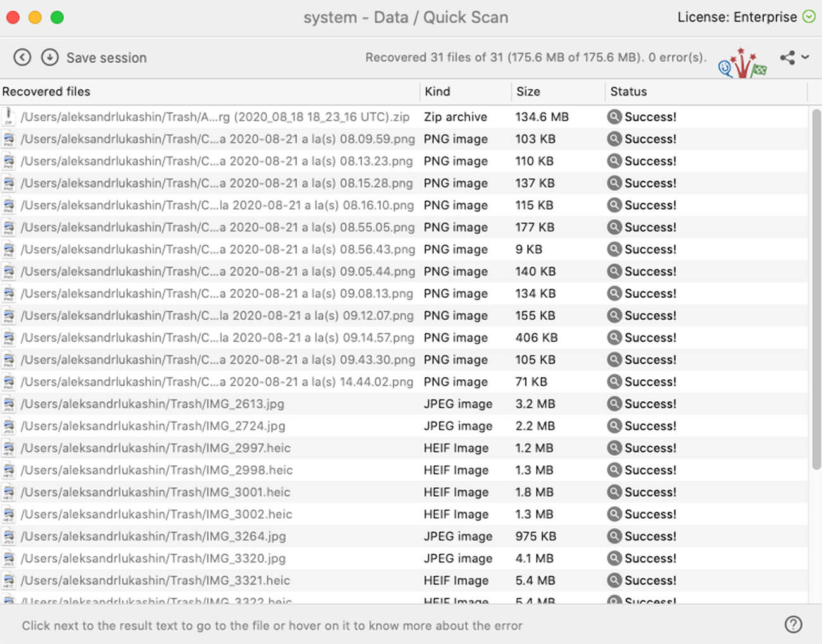Select the IMG_2724.jpg file path
This screenshot has width=822, height=644.
click(153, 426)
